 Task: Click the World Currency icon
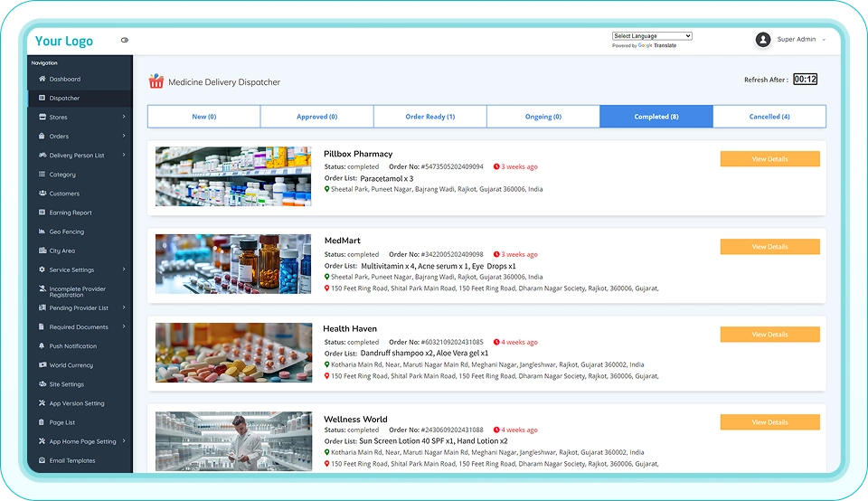[42, 364]
